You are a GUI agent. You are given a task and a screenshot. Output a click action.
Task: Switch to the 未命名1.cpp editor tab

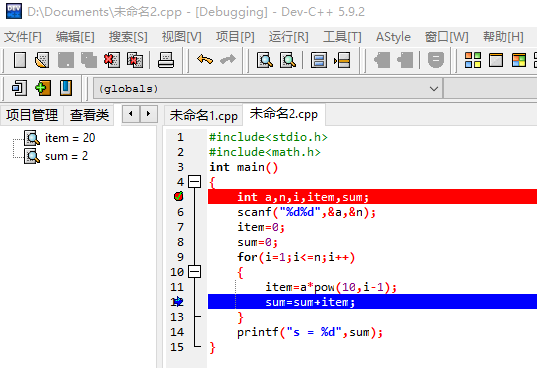click(x=203, y=115)
